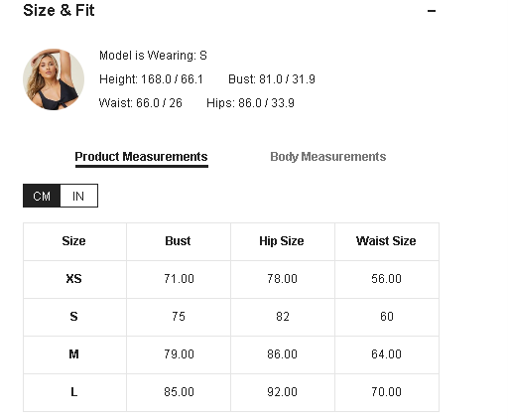The height and width of the screenshot is (420, 508).
Task: Switch to the Body Measurements tab
Action: [327, 157]
